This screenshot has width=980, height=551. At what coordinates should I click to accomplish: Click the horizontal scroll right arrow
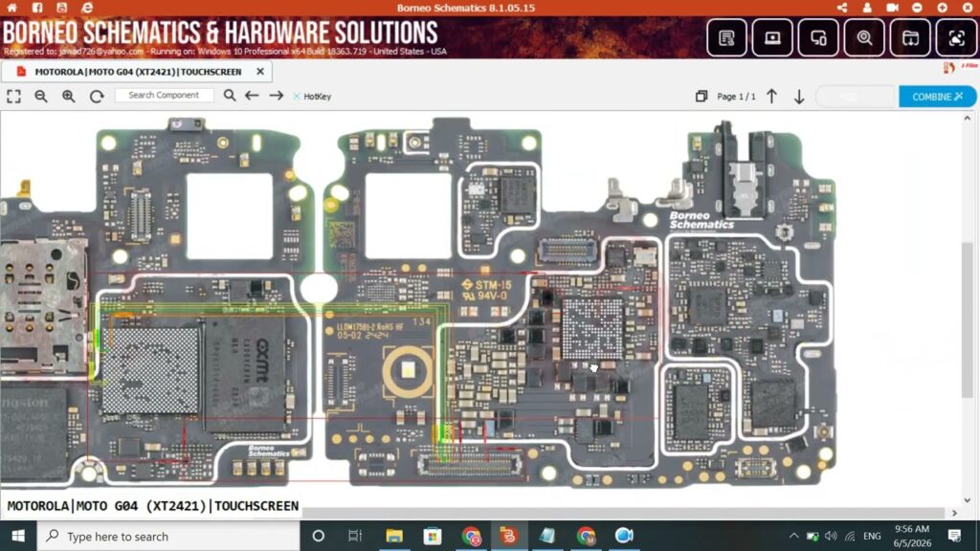(954, 513)
